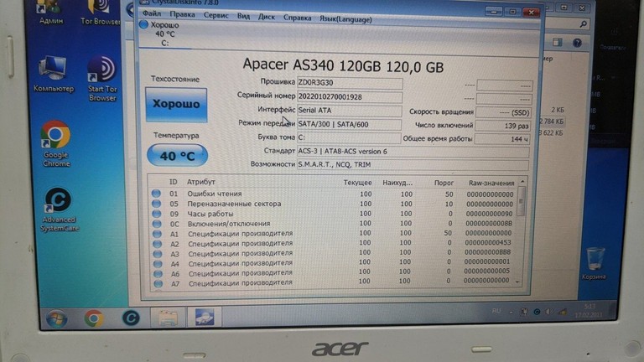The height and width of the screenshot is (362, 644).
Task: Click raw value 000000000453
Action: coord(488,242)
